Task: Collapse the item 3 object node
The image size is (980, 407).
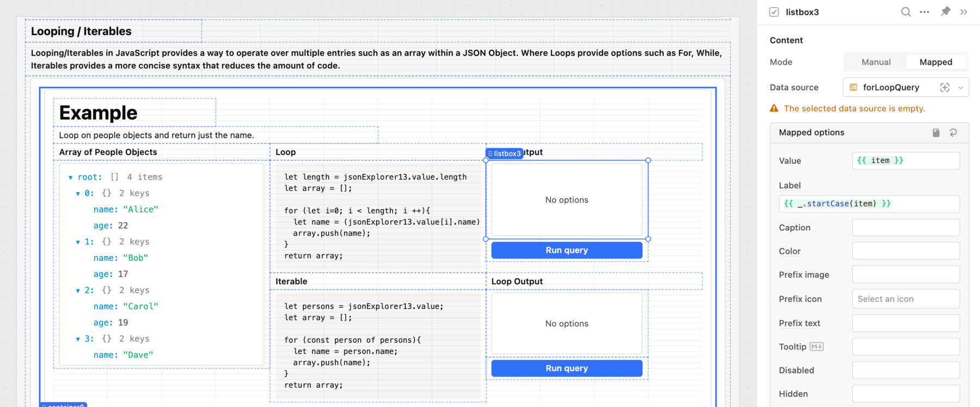Action: (x=78, y=339)
